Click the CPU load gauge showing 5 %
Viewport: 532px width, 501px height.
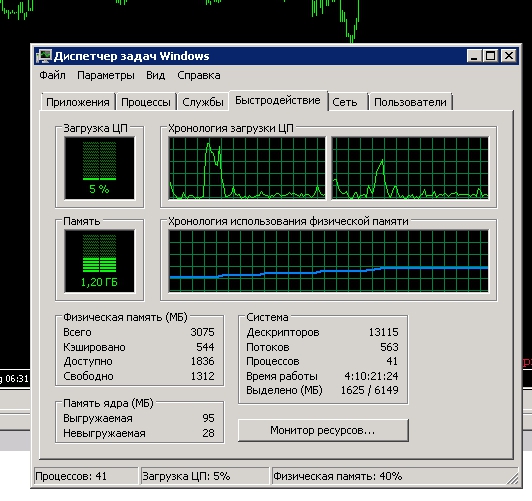tap(99, 168)
